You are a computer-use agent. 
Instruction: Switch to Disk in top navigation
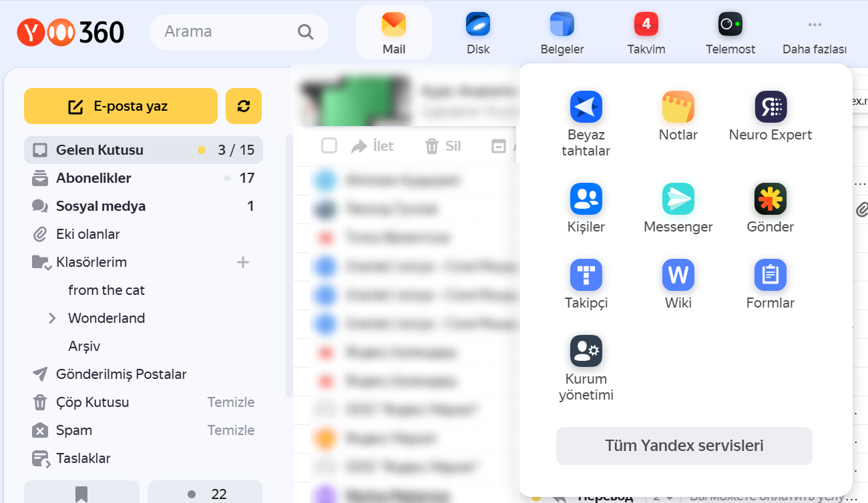click(x=477, y=33)
